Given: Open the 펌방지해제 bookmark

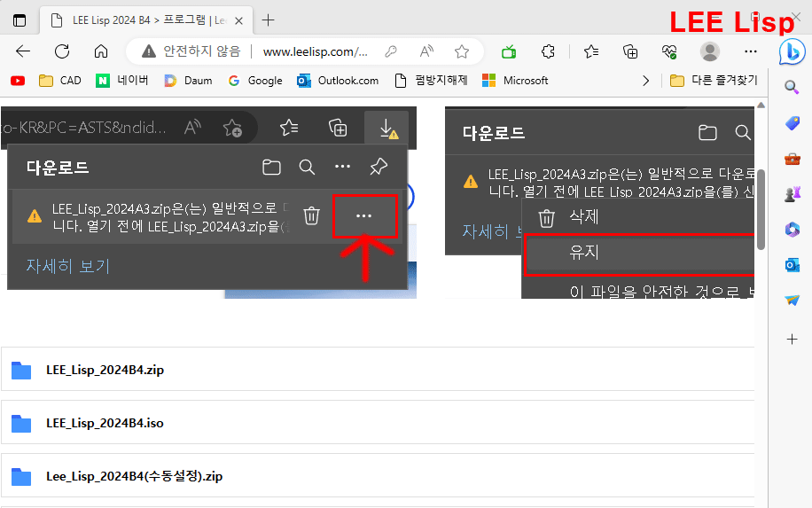Looking at the screenshot, I should [x=431, y=81].
